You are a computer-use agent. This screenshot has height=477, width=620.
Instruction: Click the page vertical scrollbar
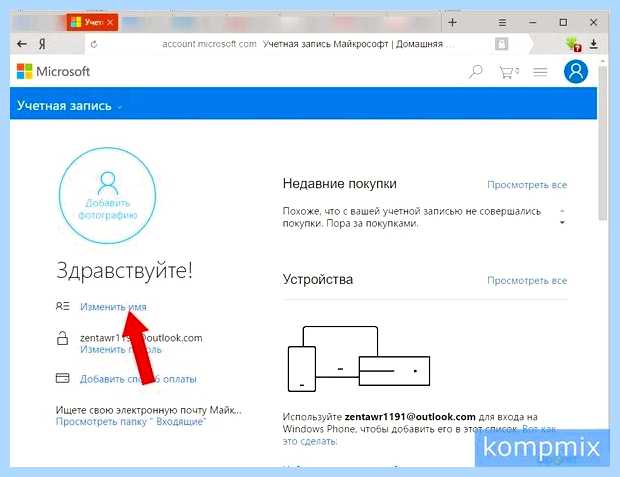pyautogui.click(x=602, y=142)
